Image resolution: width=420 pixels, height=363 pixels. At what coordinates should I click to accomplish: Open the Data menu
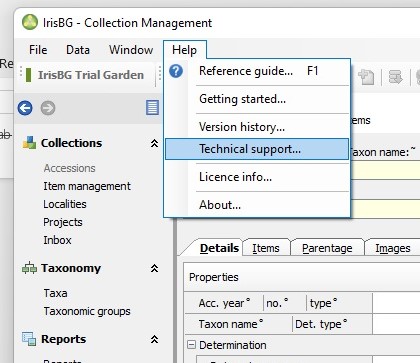78,50
